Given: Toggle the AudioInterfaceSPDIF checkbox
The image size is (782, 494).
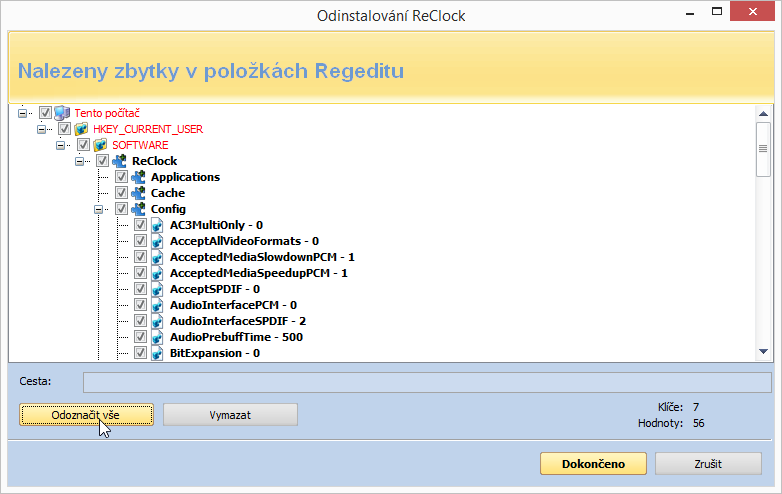Looking at the screenshot, I should pos(140,321).
